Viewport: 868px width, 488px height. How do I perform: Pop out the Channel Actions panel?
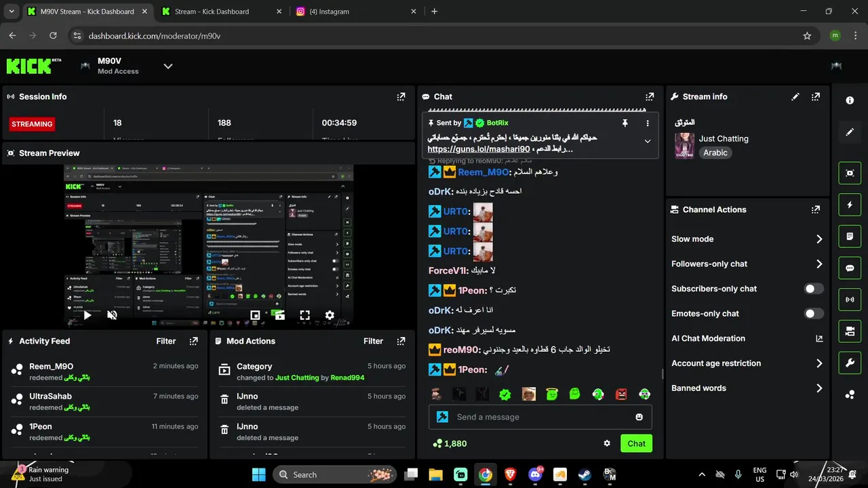click(x=816, y=210)
